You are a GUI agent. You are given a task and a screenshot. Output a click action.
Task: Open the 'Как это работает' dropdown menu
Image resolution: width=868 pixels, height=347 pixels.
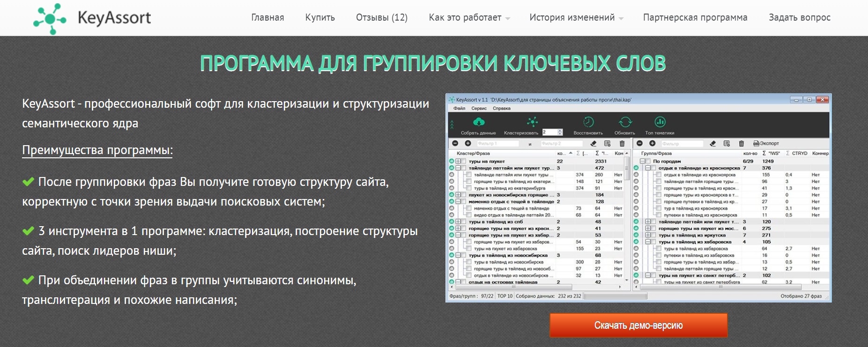pos(469,18)
